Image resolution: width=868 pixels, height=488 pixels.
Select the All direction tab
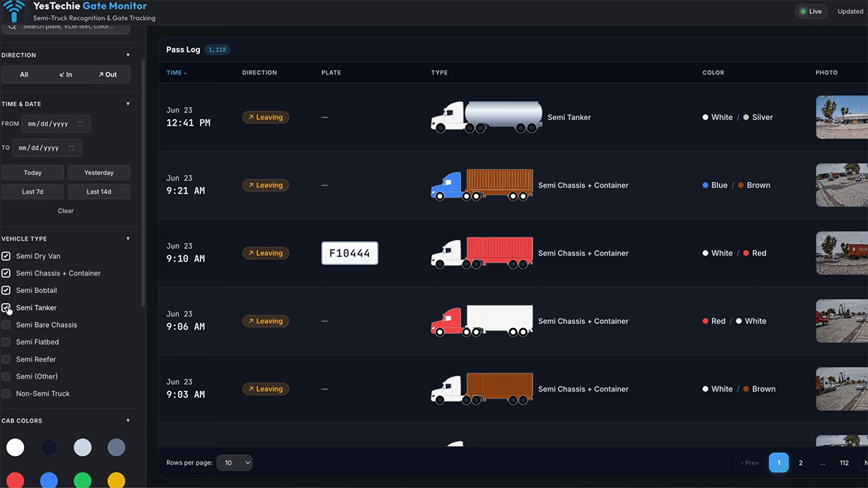tap(24, 75)
